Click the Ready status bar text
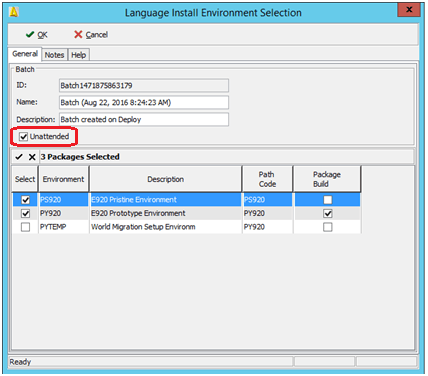 point(20,362)
